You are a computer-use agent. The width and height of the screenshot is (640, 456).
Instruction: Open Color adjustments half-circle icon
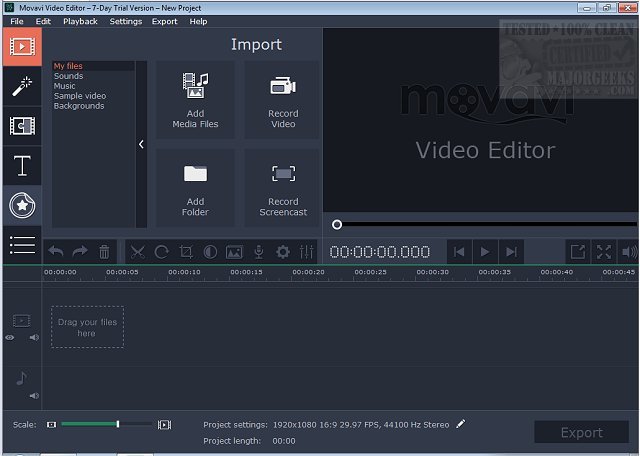coord(210,252)
